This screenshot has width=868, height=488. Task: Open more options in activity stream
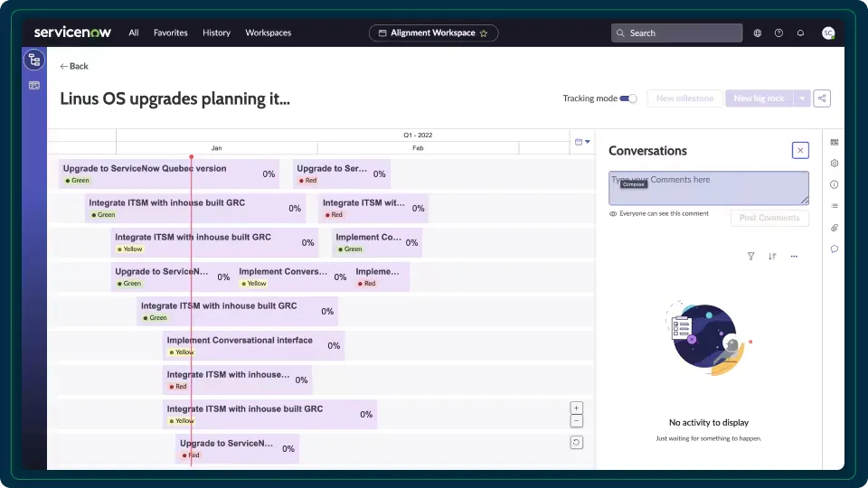[x=794, y=256]
